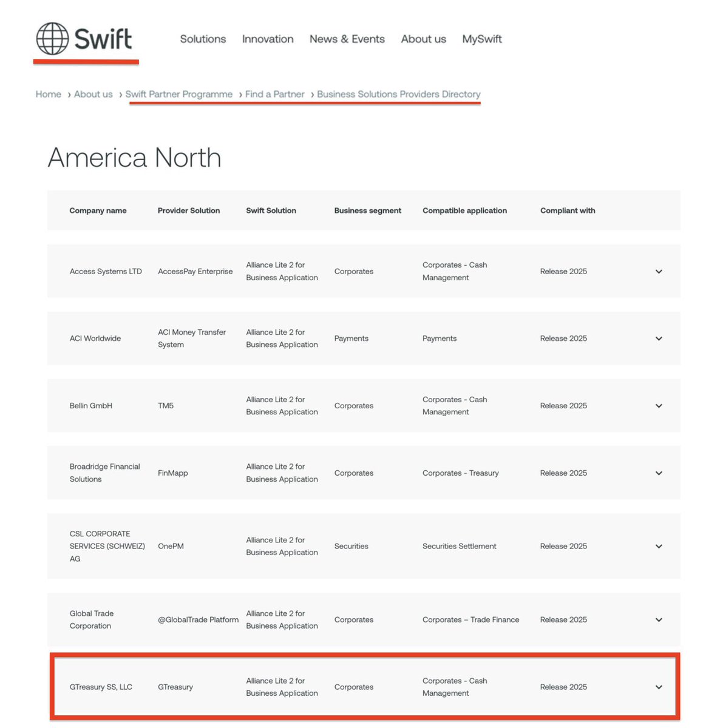Select Alliance Lite 2 cell in FinMapp row
This screenshot has height=728, width=706.
pyautogui.click(x=282, y=473)
